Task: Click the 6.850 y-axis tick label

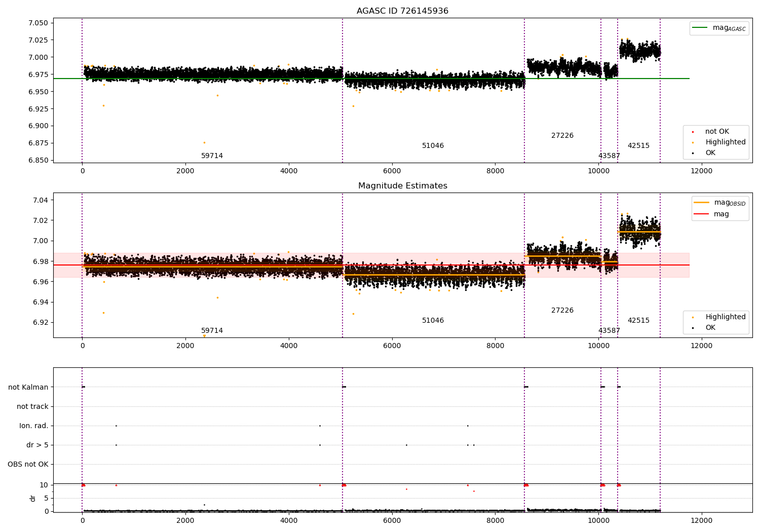Action: click(38, 161)
